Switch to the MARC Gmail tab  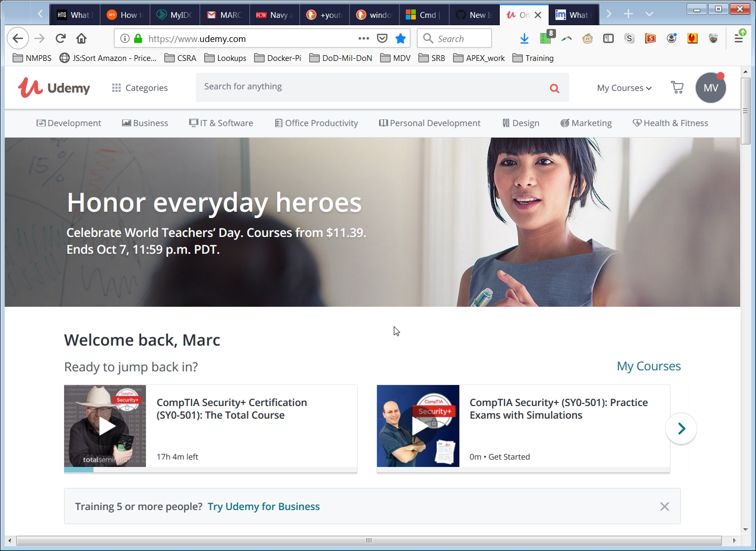click(225, 15)
